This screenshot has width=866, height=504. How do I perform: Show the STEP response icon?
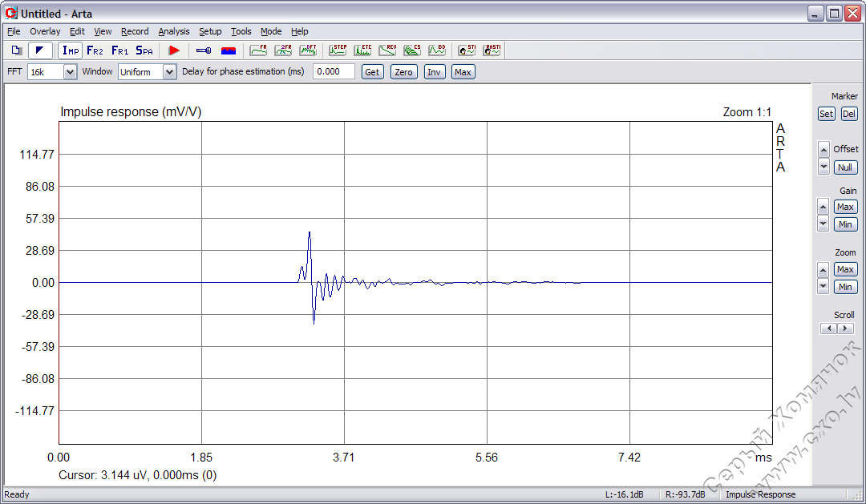pyautogui.click(x=338, y=50)
